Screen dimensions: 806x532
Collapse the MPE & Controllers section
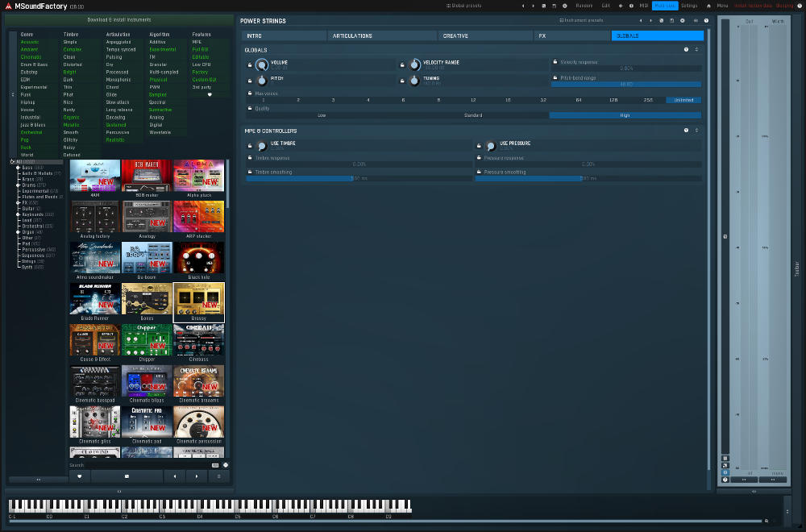click(x=696, y=131)
